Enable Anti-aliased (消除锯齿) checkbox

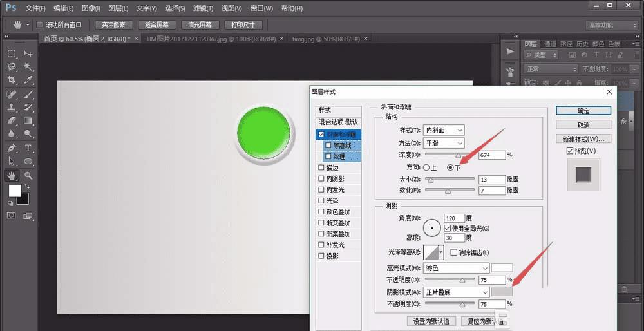454,252
